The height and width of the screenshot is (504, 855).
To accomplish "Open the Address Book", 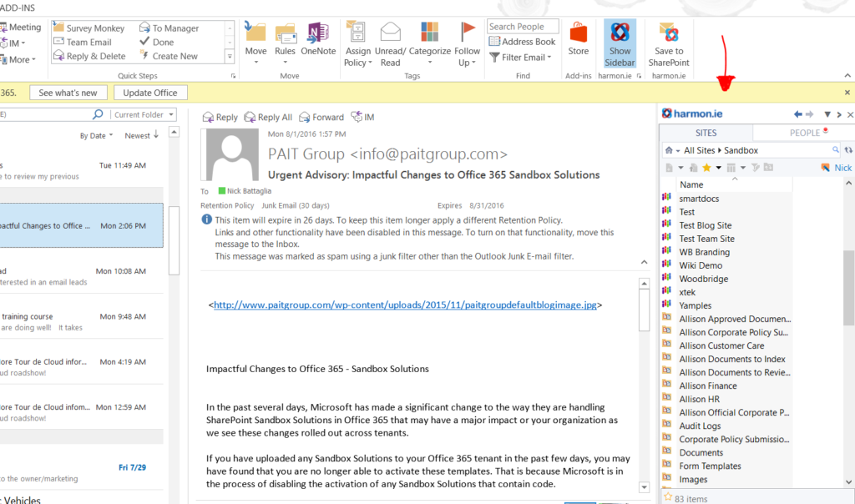I will (523, 42).
